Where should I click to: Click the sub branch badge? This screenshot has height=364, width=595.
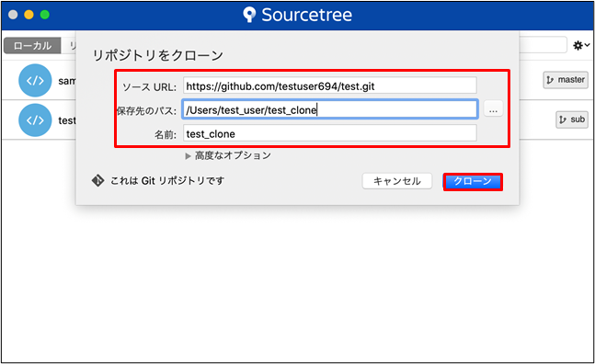572,119
